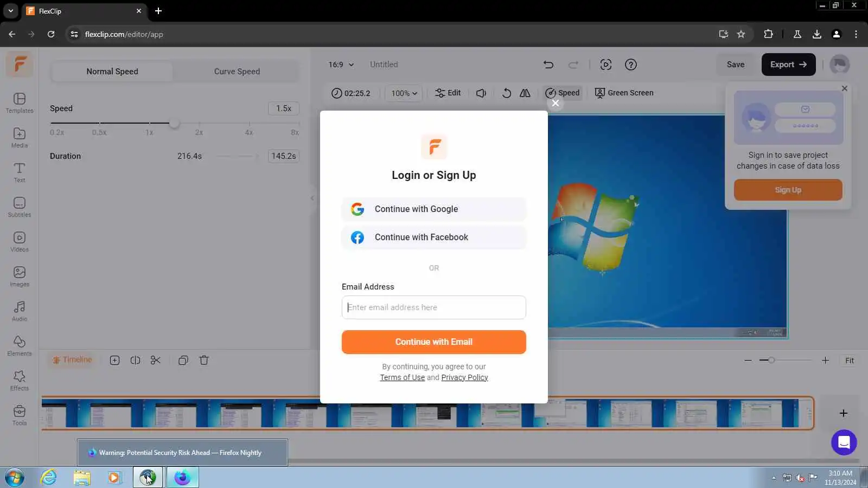Click the split clip icon

[x=135, y=360]
